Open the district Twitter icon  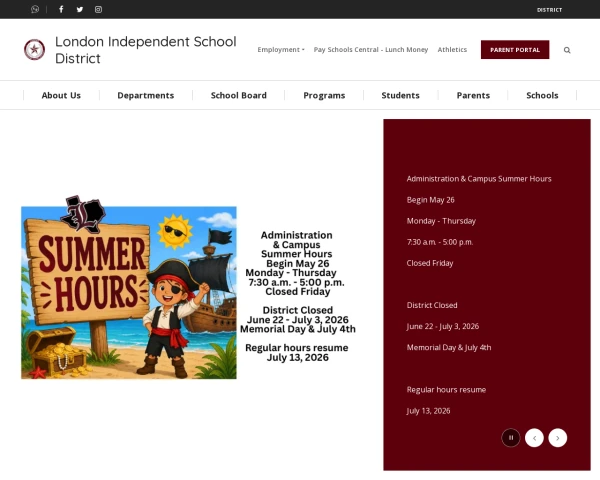pos(80,9)
